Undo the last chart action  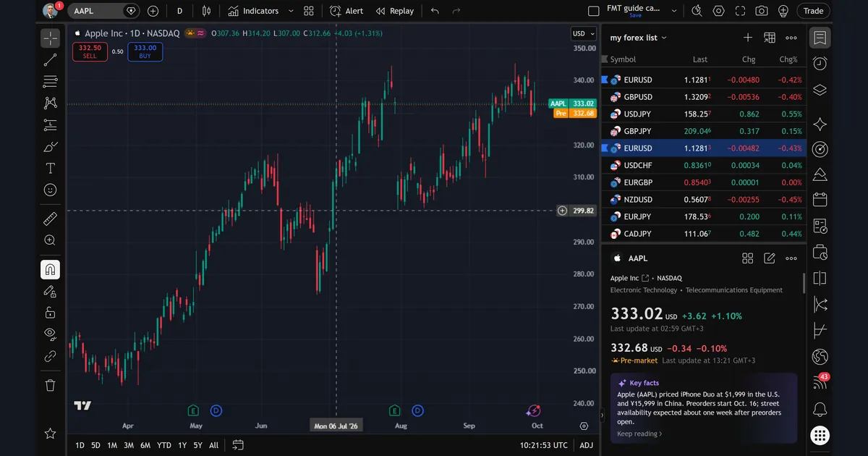click(435, 11)
